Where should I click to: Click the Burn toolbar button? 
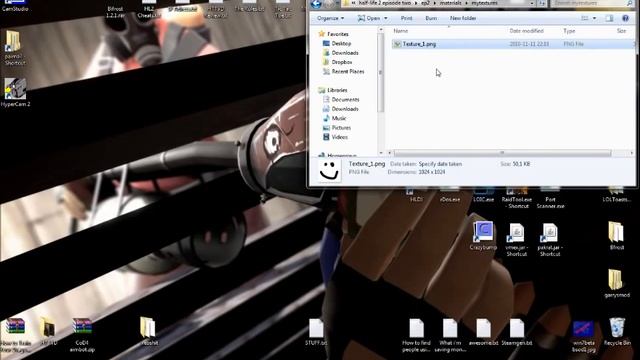(x=431, y=18)
